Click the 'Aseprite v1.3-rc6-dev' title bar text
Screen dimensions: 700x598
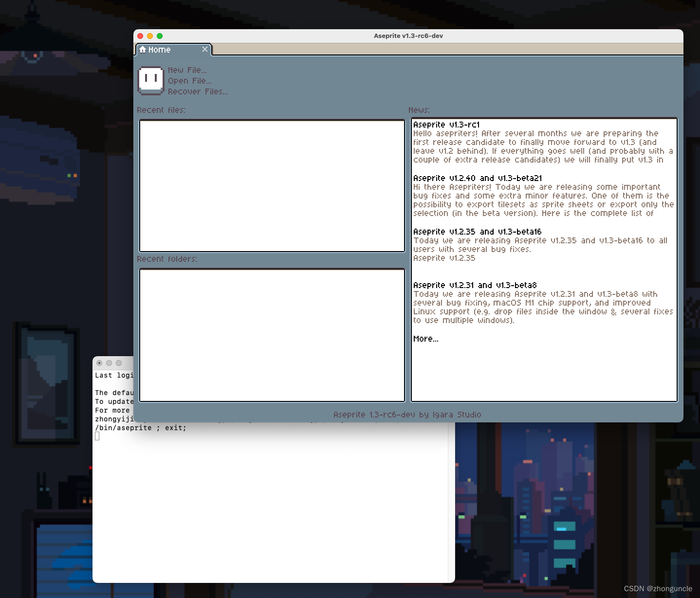[x=408, y=36]
